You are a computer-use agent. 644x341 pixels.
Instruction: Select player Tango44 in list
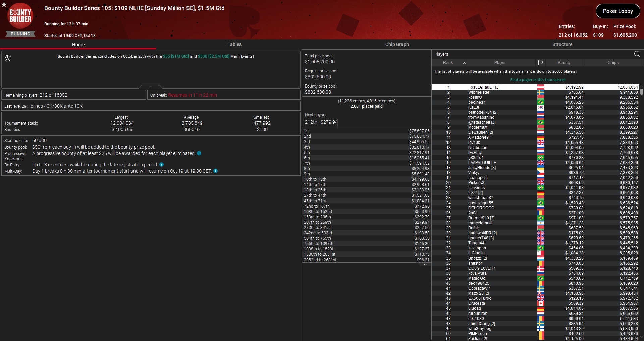tap(535, 243)
